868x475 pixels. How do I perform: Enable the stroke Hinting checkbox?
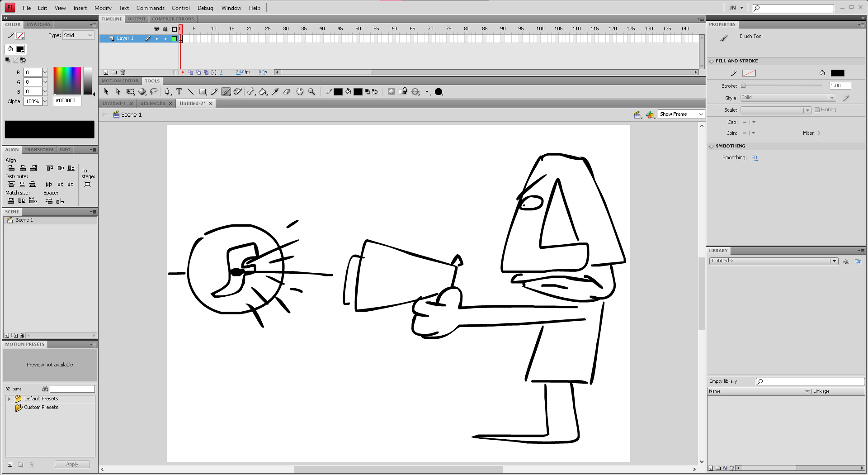click(x=817, y=110)
